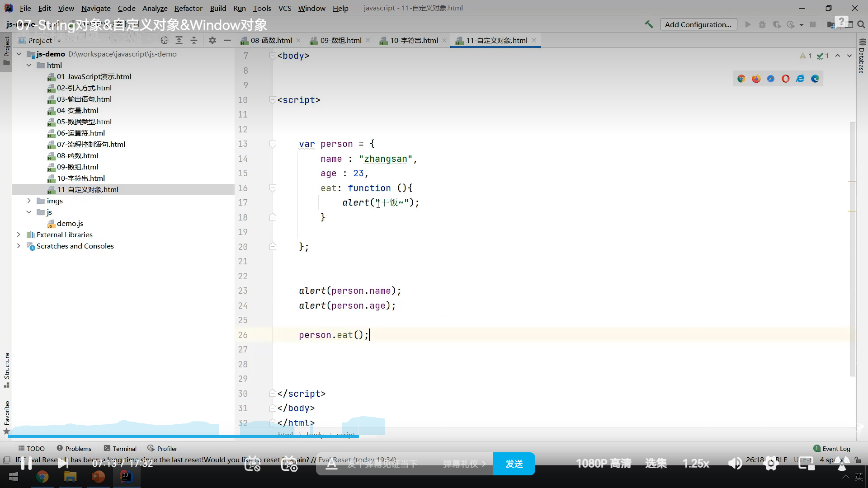Open the Terminal tool window

(x=120, y=448)
